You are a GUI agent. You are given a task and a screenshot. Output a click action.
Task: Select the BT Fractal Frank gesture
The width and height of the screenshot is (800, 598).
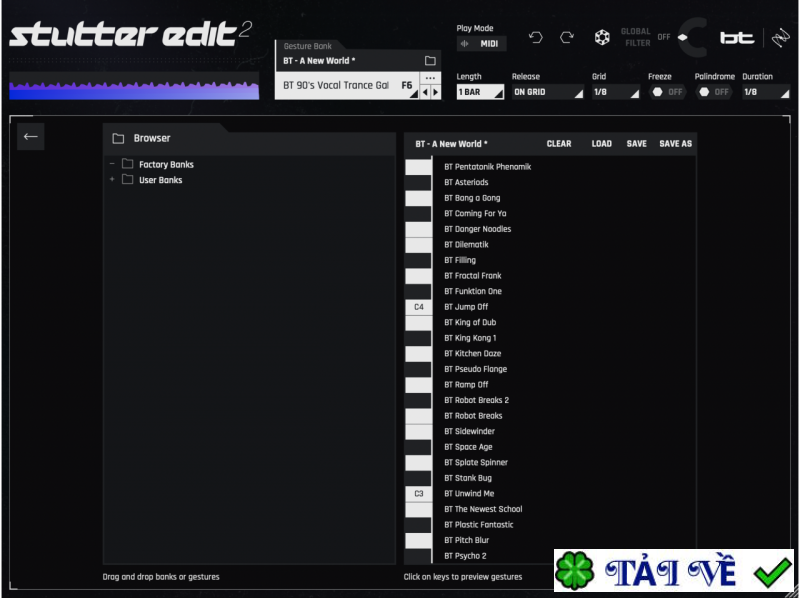coord(472,276)
